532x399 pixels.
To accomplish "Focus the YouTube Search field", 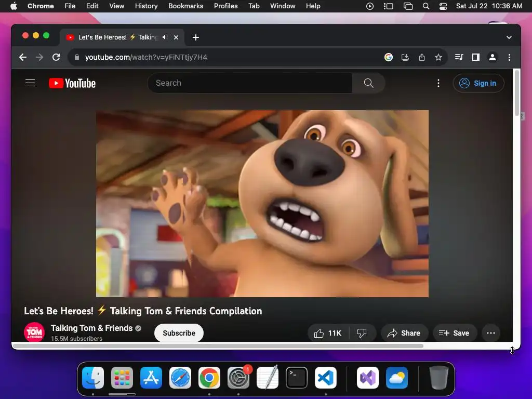I will click(250, 83).
